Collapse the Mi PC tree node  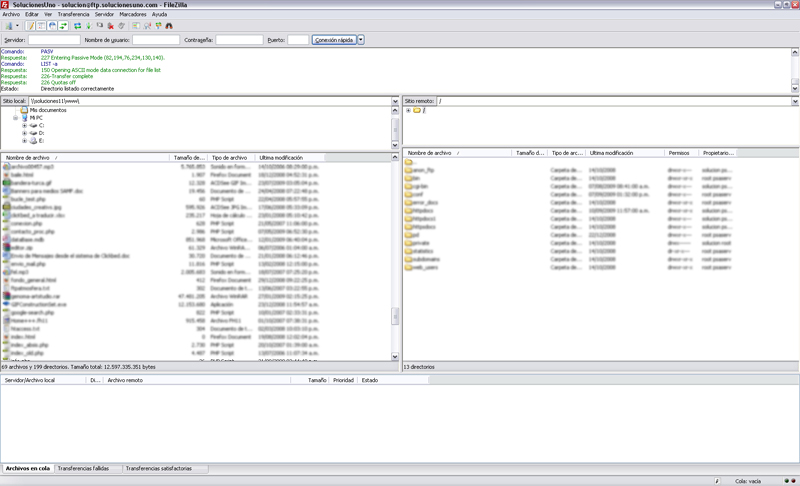(x=15, y=118)
